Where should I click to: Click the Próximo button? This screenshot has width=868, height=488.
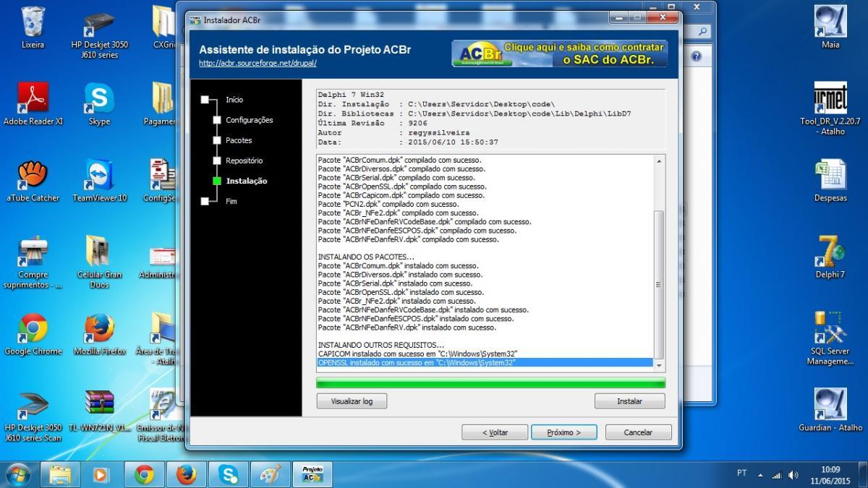tap(565, 432)
